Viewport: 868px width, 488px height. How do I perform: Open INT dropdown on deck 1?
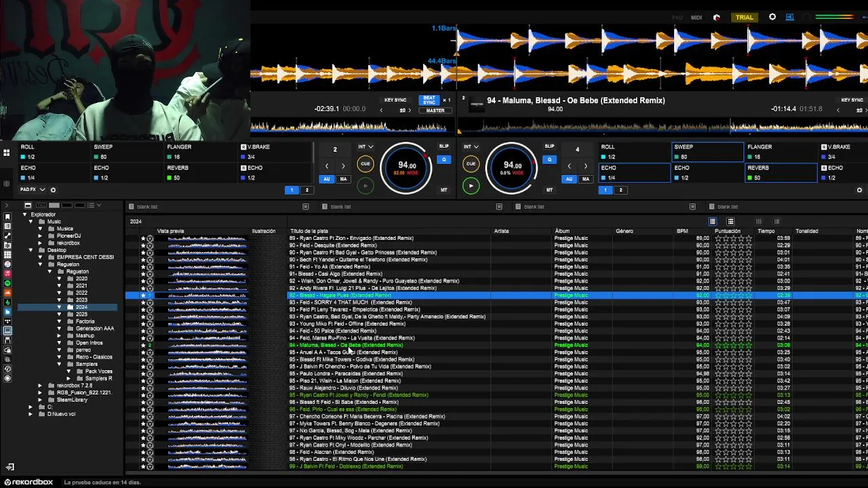click(x=366, y=146)
